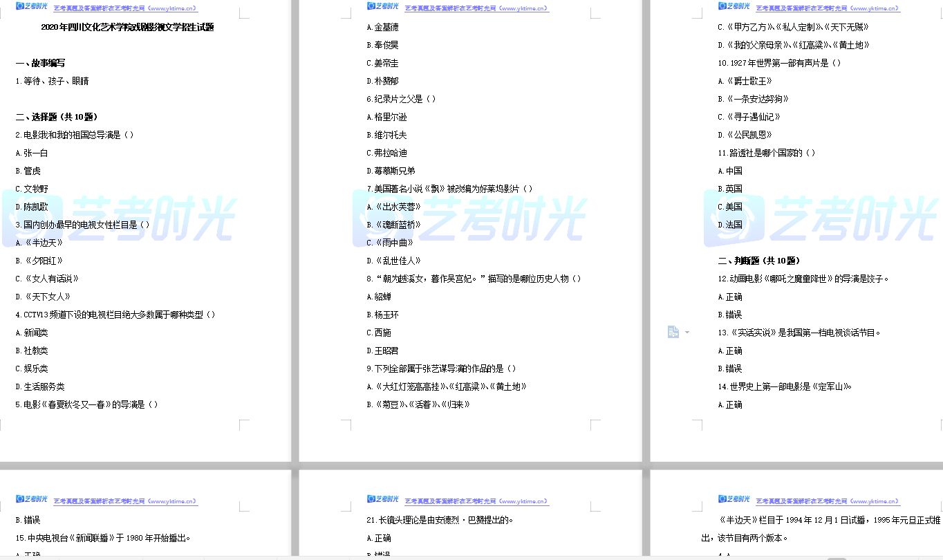The width and height of the screenshot is (943, 560).
Task: Click the header logo above question 15's page
Action: [x=31, y=499]
